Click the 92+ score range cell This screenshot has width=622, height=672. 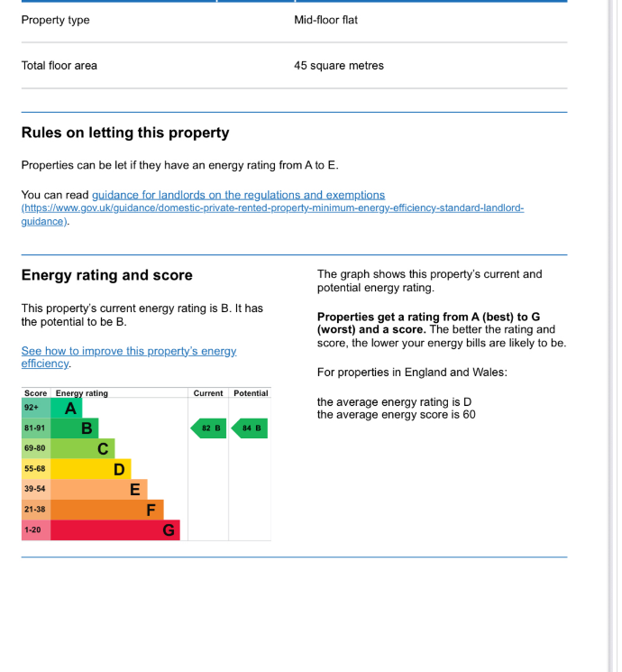click(x=36, y=409)
